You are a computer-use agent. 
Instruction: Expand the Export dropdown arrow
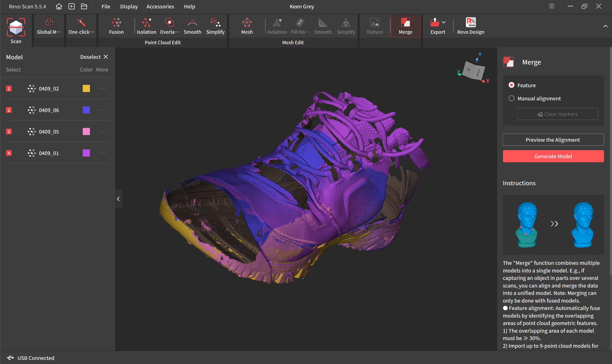coord(443,22)
